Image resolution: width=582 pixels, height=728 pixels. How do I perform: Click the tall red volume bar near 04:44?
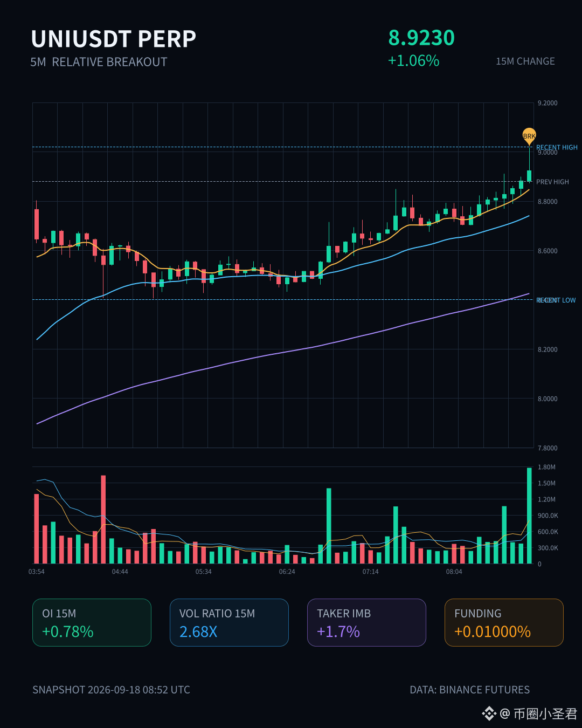(x=103, y=519)
